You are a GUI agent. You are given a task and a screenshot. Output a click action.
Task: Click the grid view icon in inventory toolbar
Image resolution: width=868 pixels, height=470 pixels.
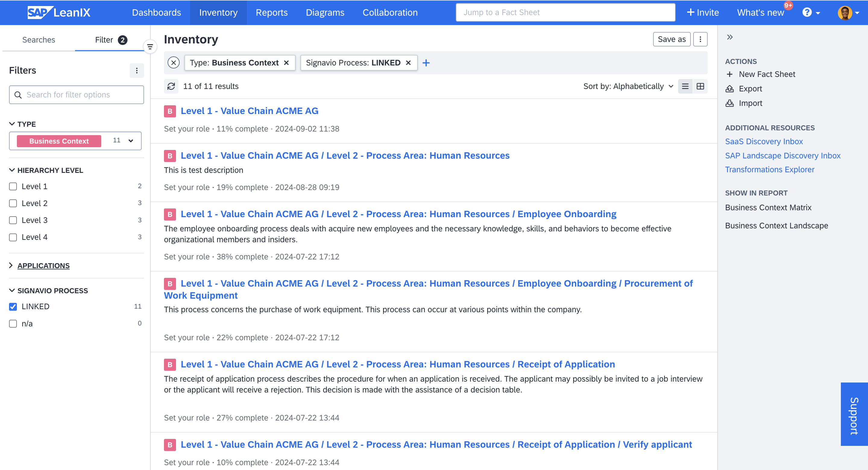tap(700, 86)
